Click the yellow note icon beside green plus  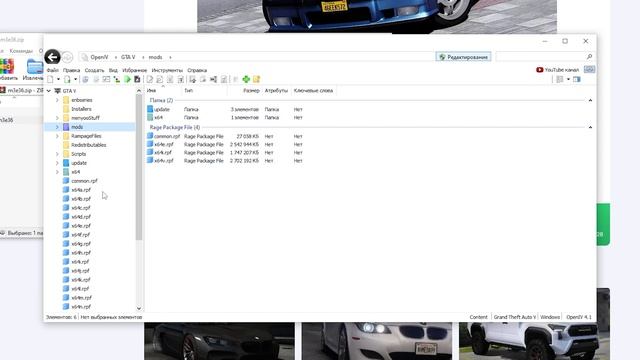[x=256, y=79]
